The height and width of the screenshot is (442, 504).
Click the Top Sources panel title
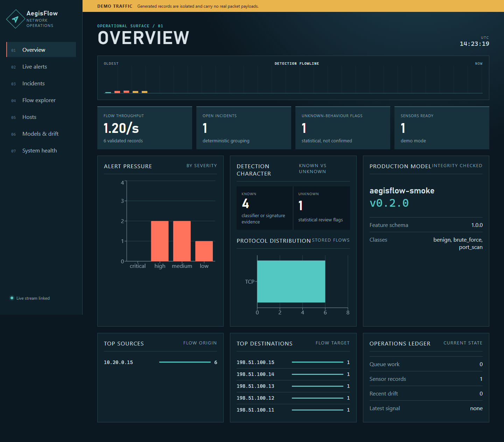tap(124, 344)
